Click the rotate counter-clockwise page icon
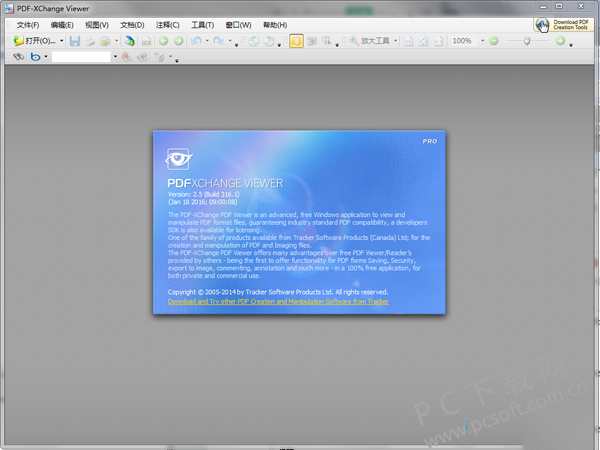The height and width of the screenshot is (450, 600). (254, 41)
